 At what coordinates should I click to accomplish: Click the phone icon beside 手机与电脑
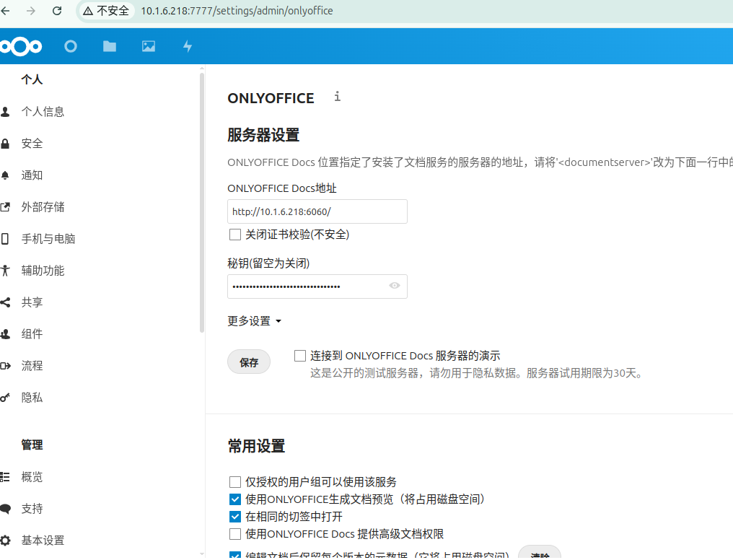(x=4, y=239)
